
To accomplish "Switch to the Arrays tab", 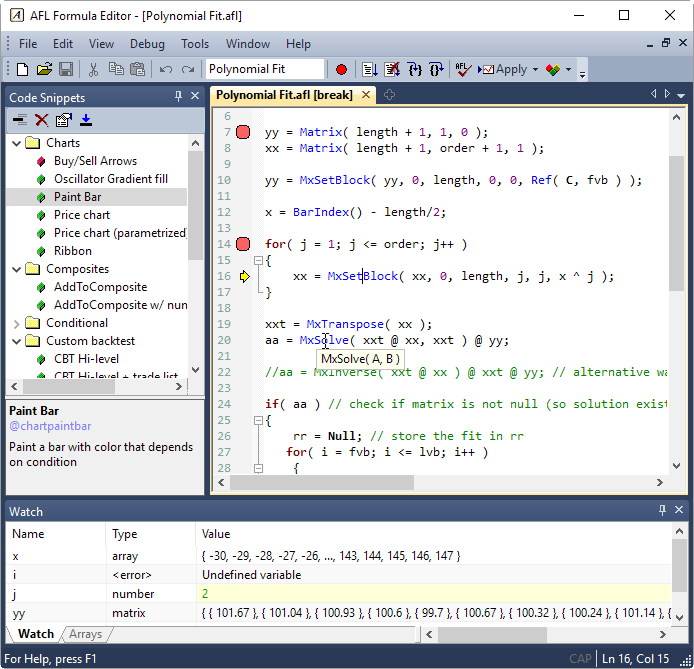I will [85, 634].
